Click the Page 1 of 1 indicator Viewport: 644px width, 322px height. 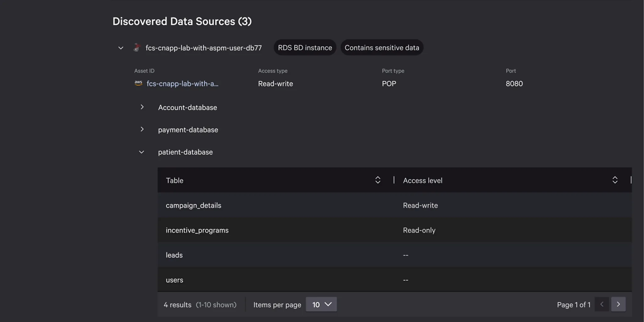tap(574, 305)
